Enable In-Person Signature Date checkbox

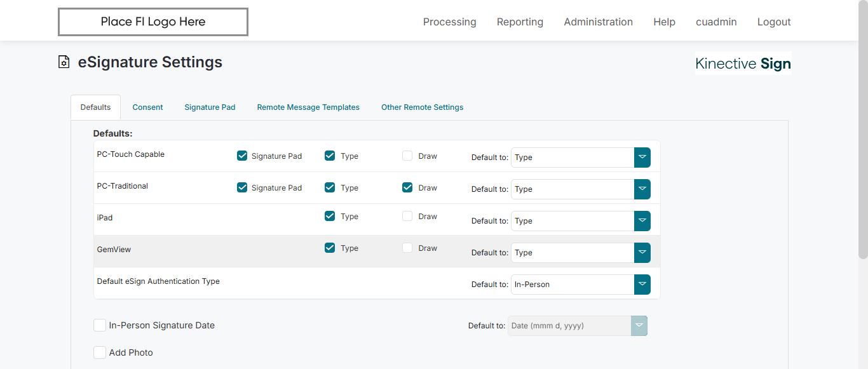pos(100,325)
